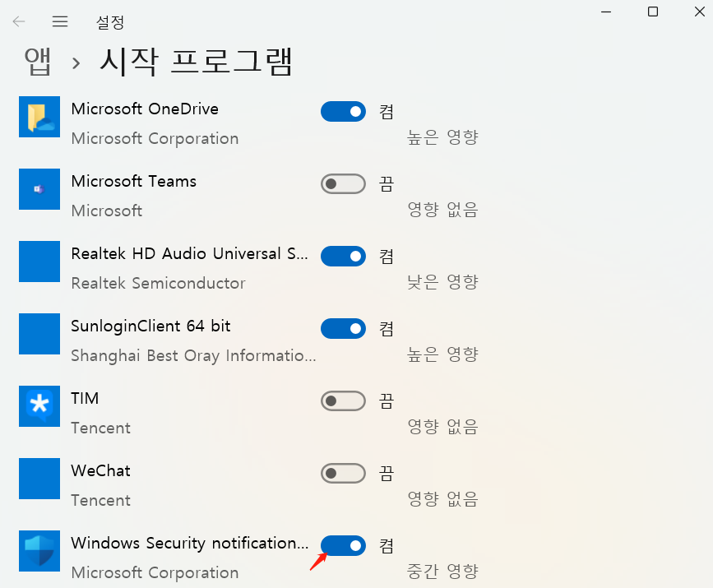Click the TIM app icon
This screenshot has width=713, height=588.
tap(39, 406)
